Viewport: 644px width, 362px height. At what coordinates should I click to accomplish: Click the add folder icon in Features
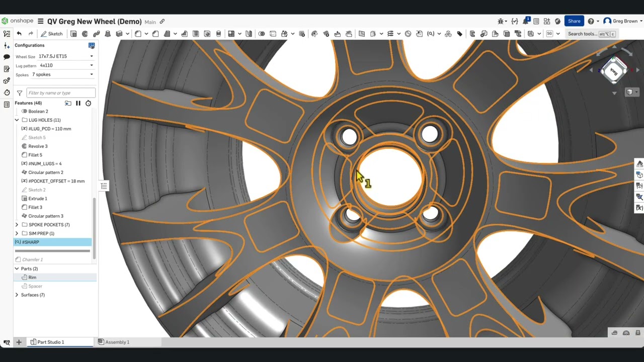tap(68, 103)
